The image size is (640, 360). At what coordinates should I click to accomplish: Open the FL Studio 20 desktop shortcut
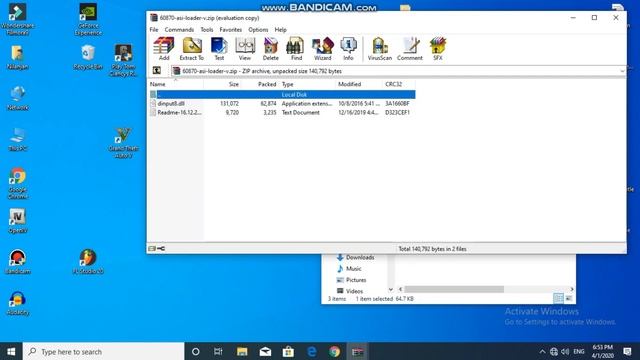pos(88,262)
